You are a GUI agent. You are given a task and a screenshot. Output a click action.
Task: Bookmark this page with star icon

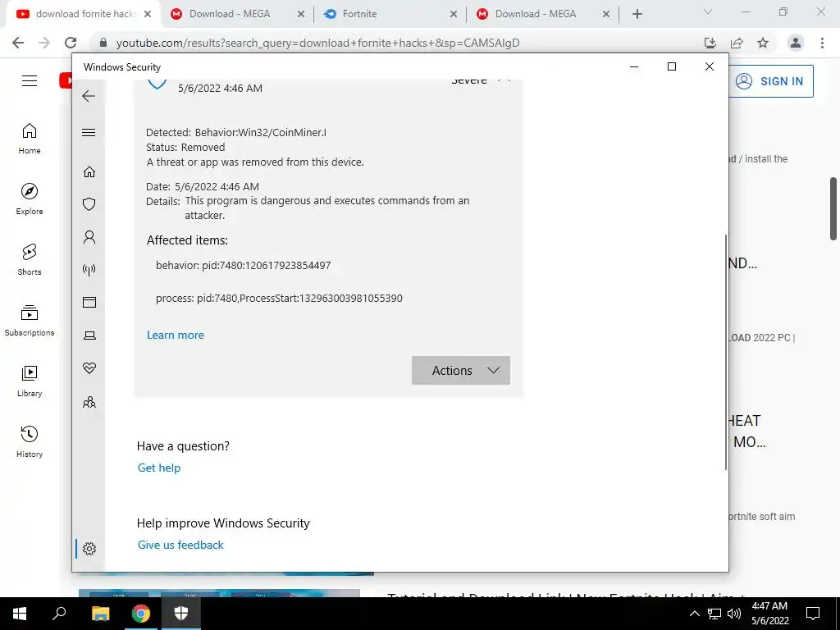point(763,43)
